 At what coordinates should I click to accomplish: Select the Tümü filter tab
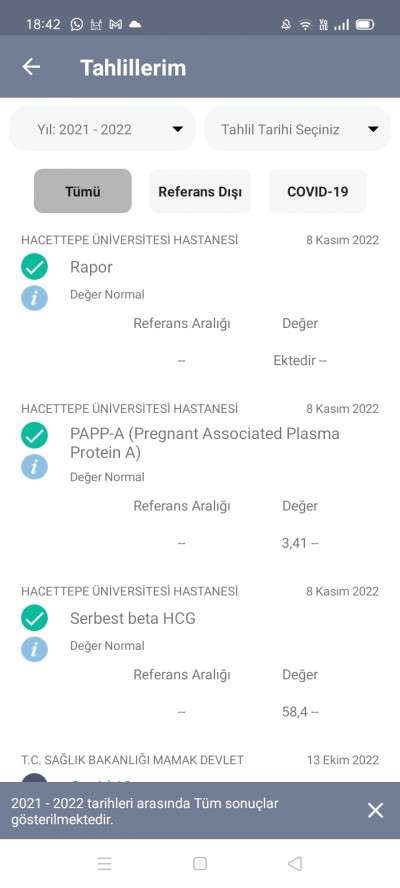pos(83,191)
